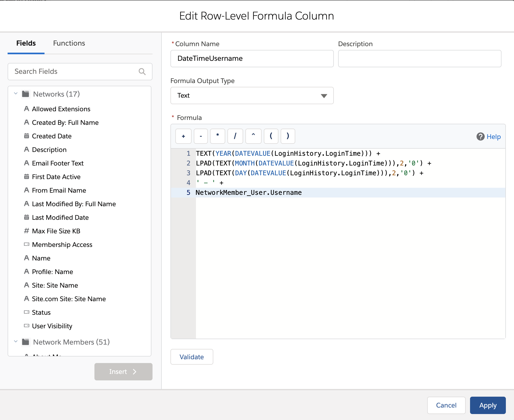Viewport: 514px width, 420px height.
Task: Switch to the Functions tab
Action: point(69,43)
